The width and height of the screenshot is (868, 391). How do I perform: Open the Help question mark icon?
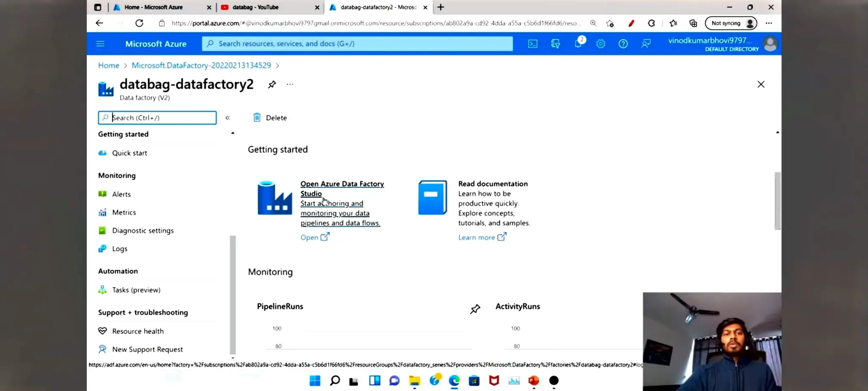623,44
